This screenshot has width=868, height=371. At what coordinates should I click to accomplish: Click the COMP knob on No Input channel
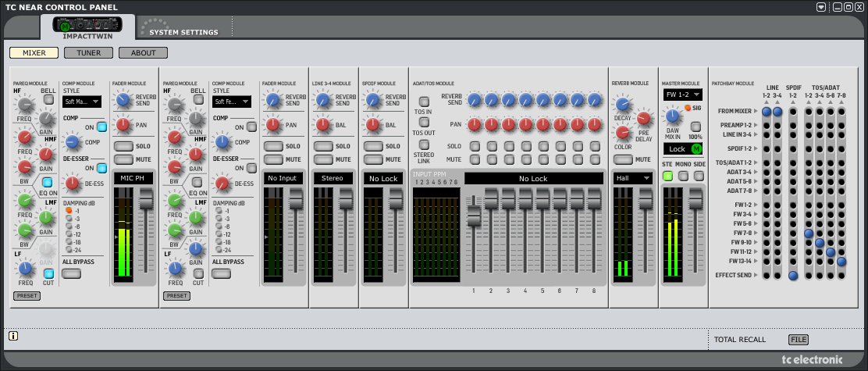[x=222, y=142]
